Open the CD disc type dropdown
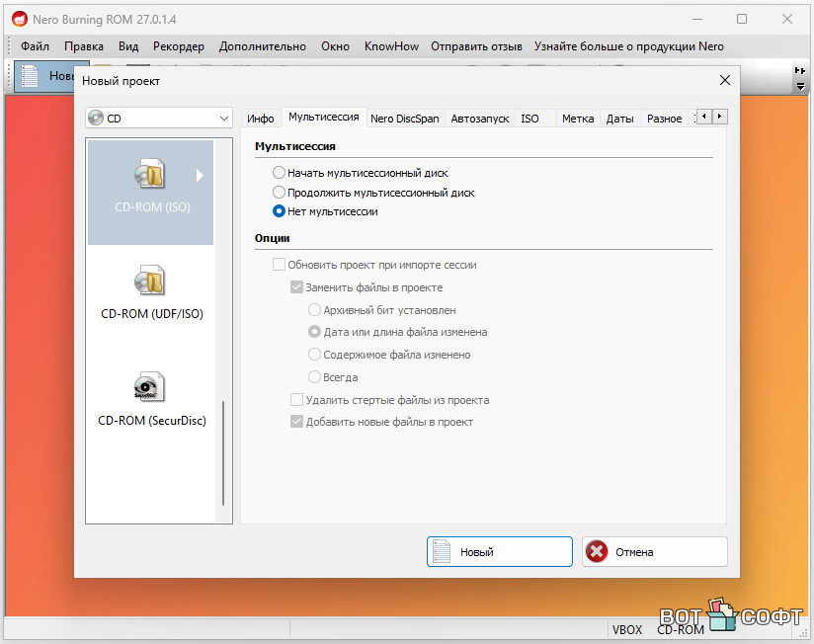The image size is (814, 644). pyautogui.click(x=158, y=119)
